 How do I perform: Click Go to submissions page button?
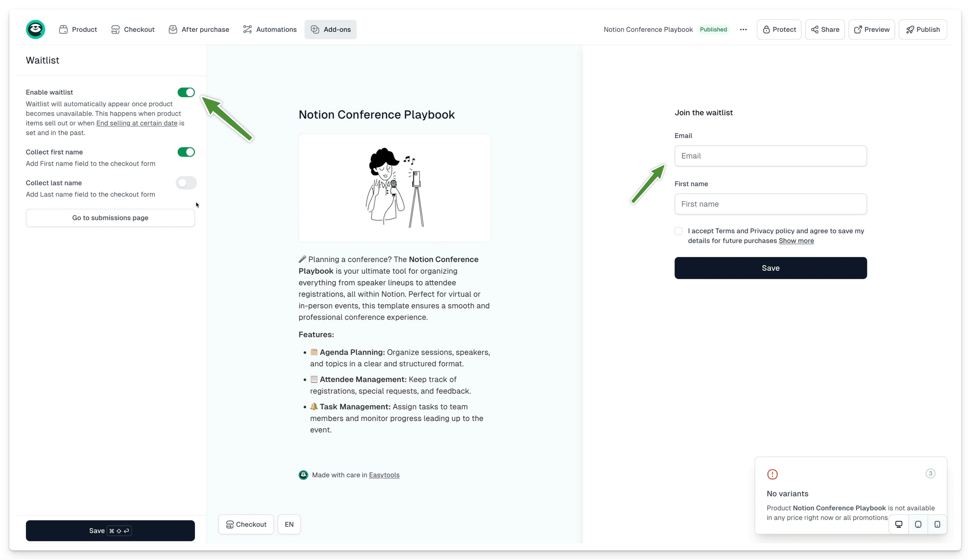pyautogui.click(x=110, y=218)
